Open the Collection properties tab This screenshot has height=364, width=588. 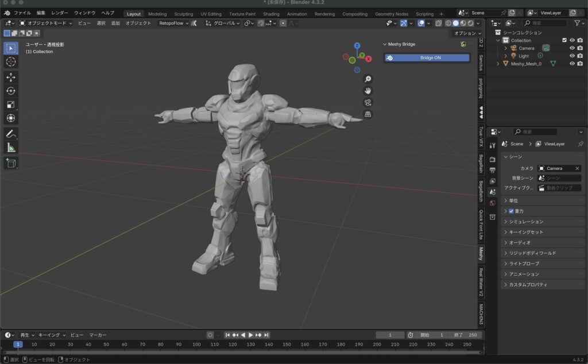[x=492, y=216]
